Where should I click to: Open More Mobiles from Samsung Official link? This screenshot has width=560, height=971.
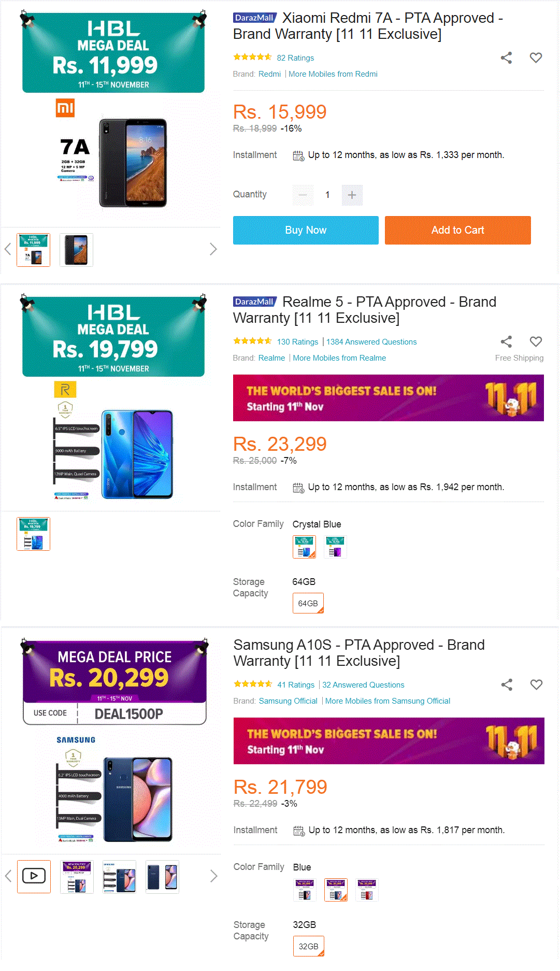[387, 701]
